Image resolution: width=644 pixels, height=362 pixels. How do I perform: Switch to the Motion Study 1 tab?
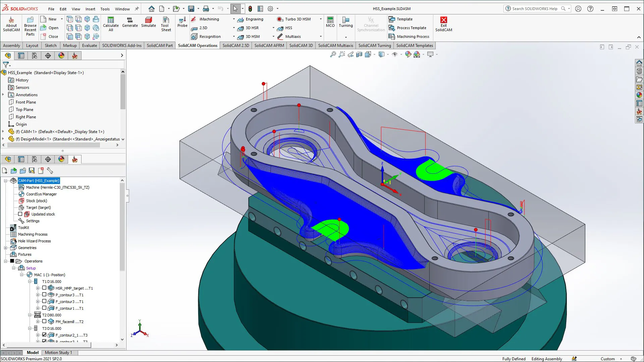pyautogui.click(x=58, y=353)
